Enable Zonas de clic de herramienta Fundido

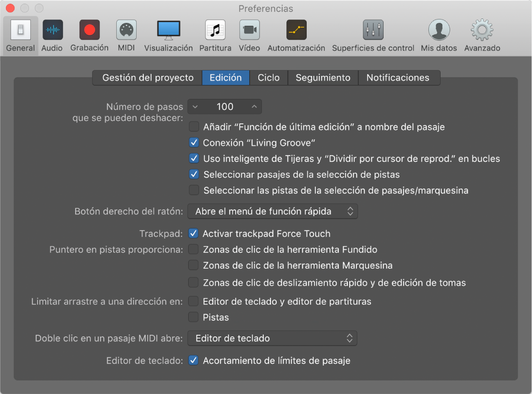click(x=194, y=249)
